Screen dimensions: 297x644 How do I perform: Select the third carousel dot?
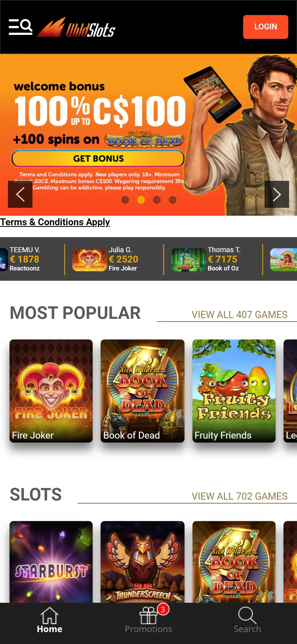(157, 200)
